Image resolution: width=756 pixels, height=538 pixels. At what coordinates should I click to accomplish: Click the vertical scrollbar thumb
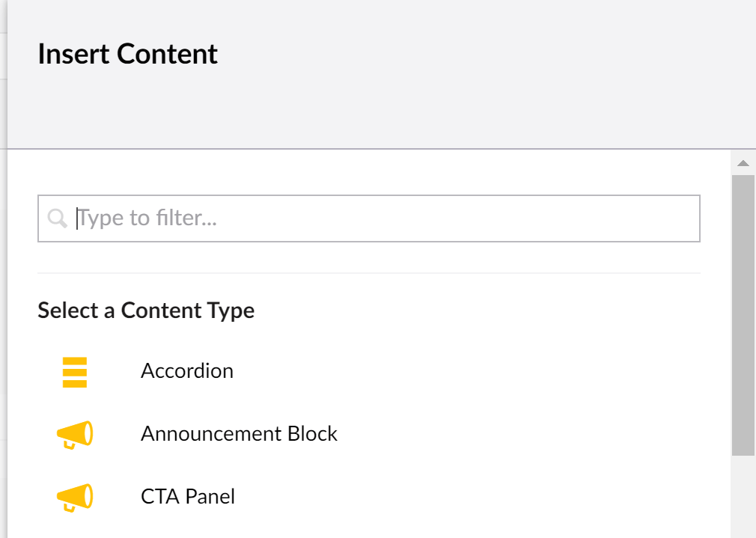point(743,314)
